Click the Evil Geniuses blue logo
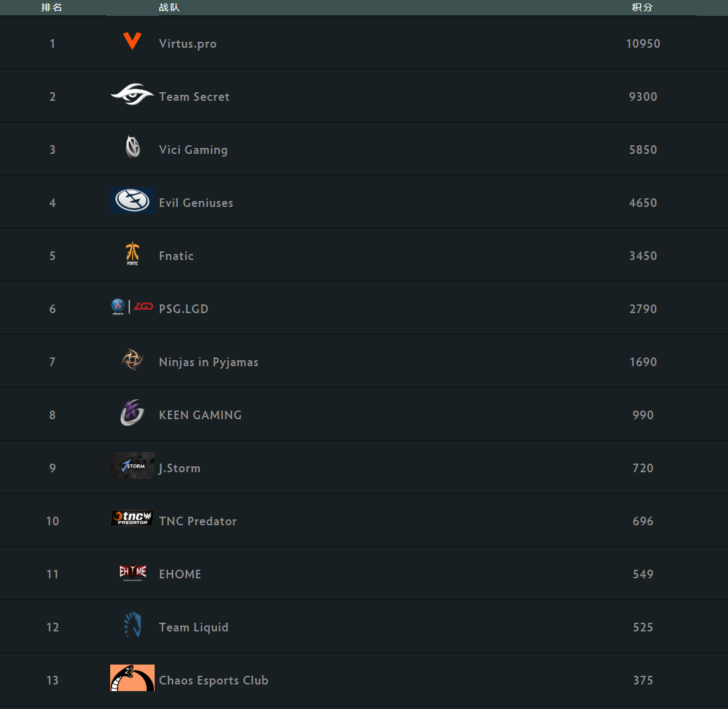The width and height of the screenshot is (728, 709). point(132,200)
